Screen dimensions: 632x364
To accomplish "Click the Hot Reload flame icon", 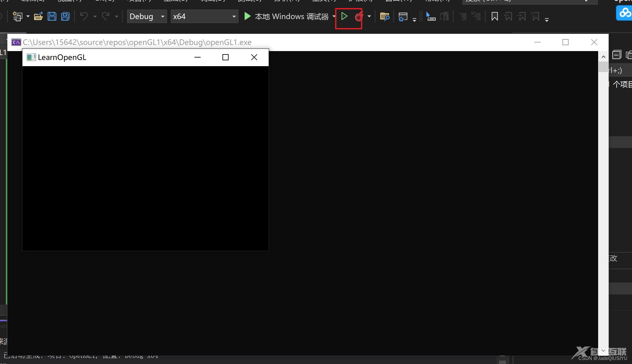I will click(359, 16).
